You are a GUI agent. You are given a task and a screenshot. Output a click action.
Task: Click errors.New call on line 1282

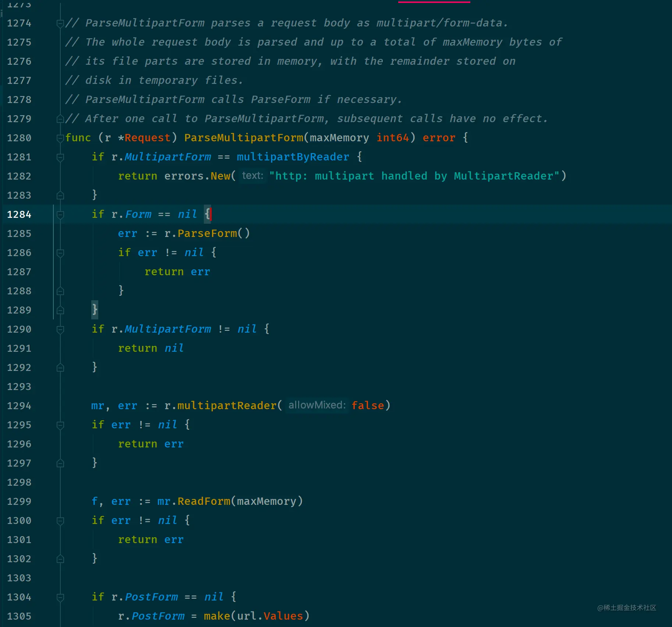[197, 176]
